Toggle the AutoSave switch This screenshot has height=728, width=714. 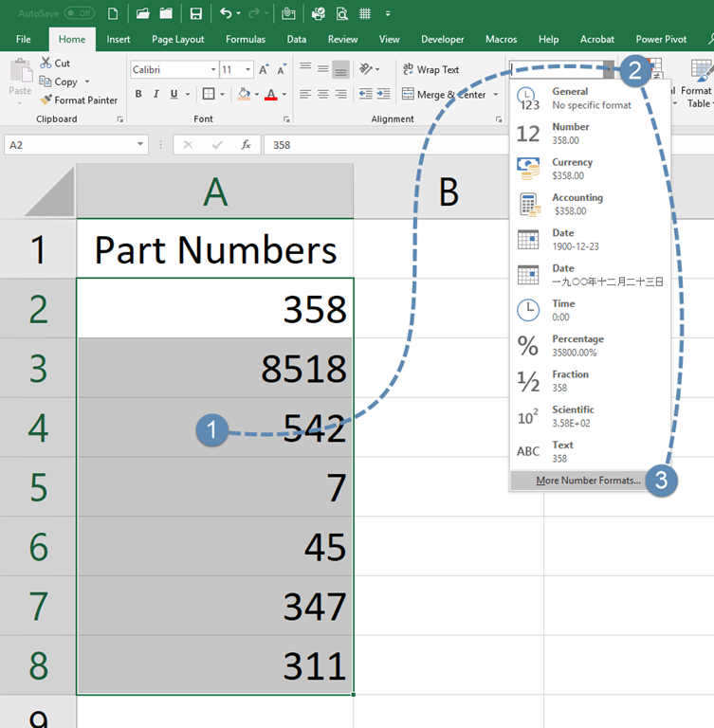(79, 13)
